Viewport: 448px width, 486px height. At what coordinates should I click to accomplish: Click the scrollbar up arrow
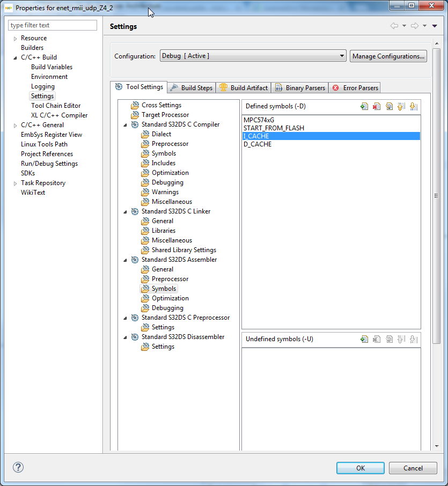pyautogui.click(x=437, y=43)
